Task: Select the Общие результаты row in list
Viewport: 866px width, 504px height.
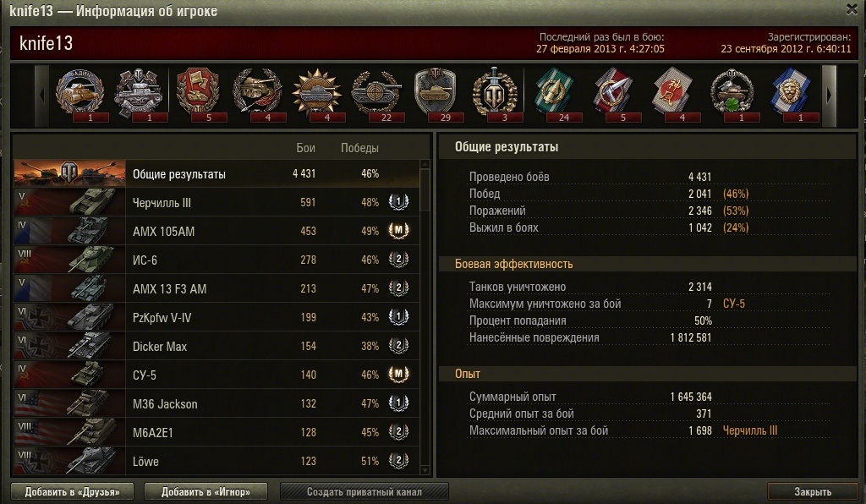Action: [216, 173]
